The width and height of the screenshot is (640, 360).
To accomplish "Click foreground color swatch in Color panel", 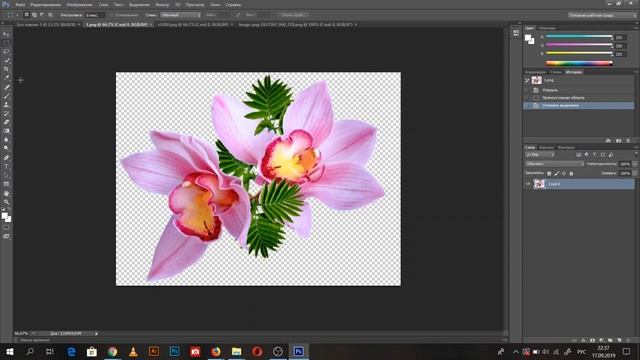I will pyautogui.click(x=528, y=38).
